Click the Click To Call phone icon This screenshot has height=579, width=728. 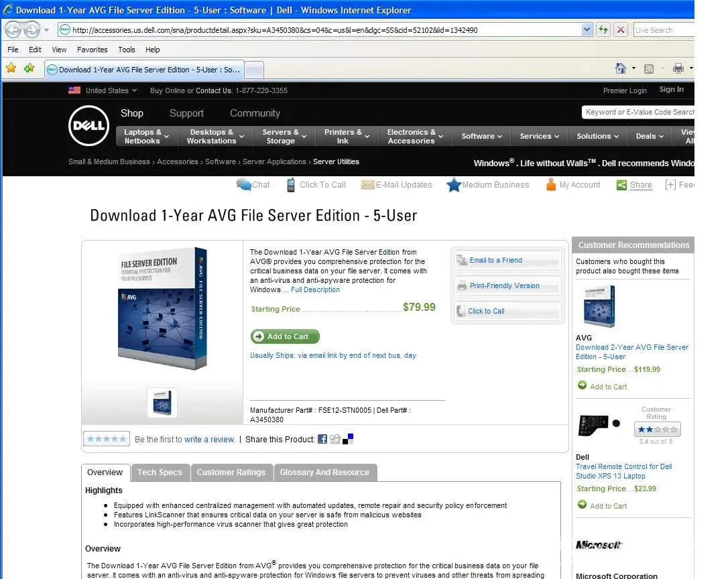point(291,185)
